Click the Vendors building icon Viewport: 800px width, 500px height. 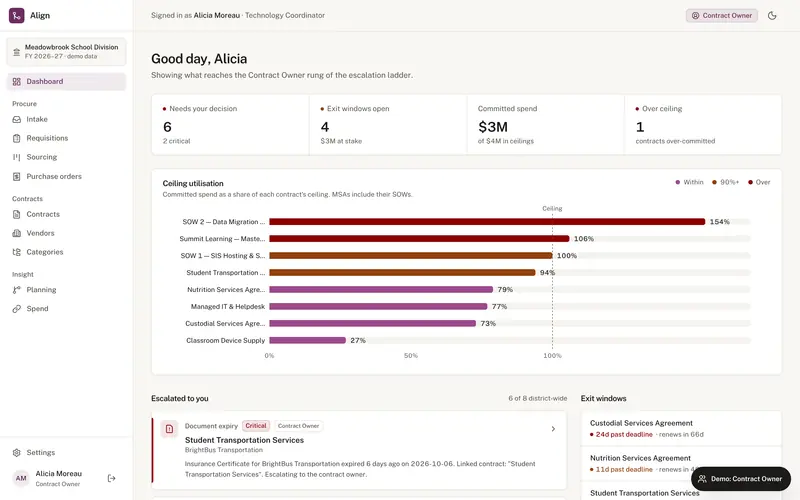pyautogui.click(x=16, y=233)
